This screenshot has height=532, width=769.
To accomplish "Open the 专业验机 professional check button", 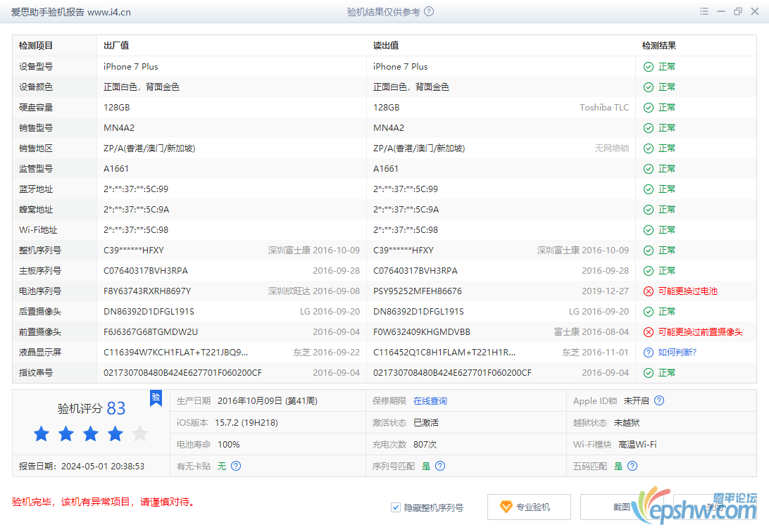I will [x=529, y=507].
